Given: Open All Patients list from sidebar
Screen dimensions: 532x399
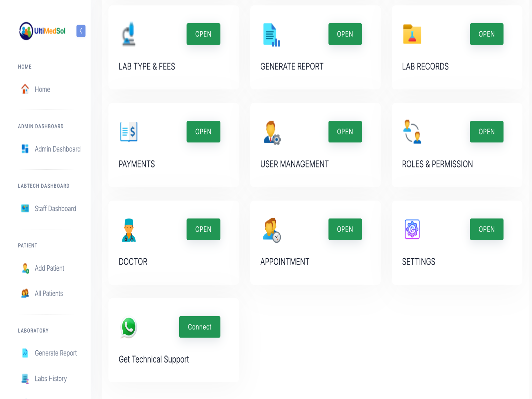Looking at the screenshot, I should pyautogui.click(x=49, y=294).
